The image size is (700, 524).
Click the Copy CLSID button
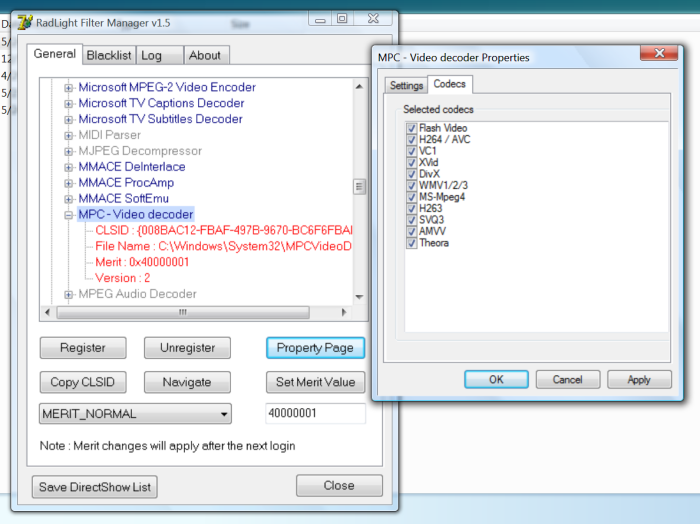(83, 382)
